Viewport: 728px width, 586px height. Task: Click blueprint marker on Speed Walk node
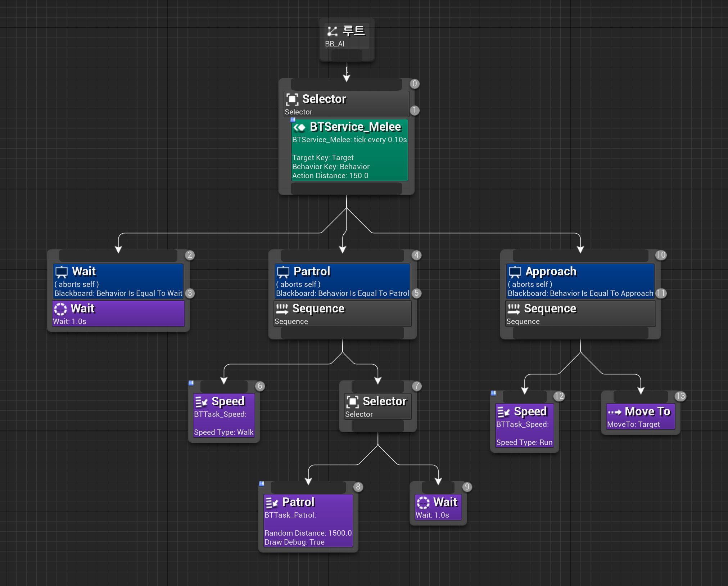[x=191, y=383]
